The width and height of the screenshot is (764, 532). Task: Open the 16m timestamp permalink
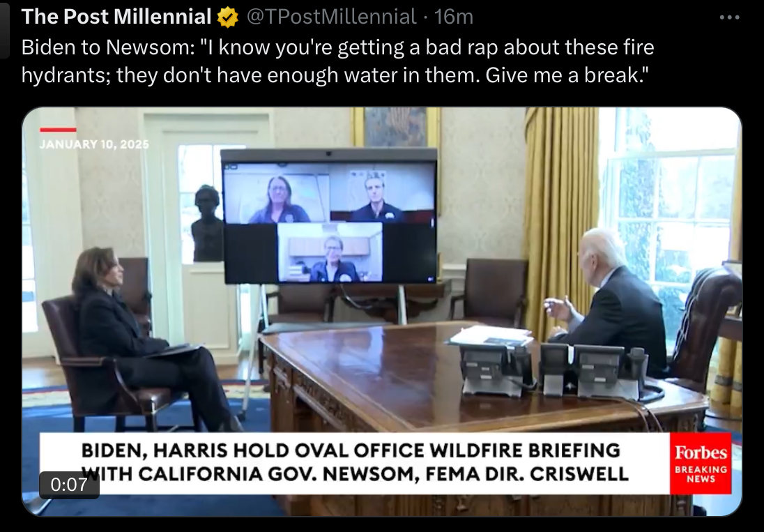(x=454, y=17)
